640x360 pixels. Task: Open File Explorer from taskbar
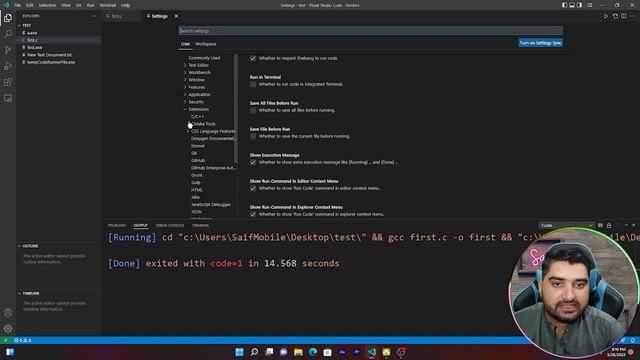298,352
